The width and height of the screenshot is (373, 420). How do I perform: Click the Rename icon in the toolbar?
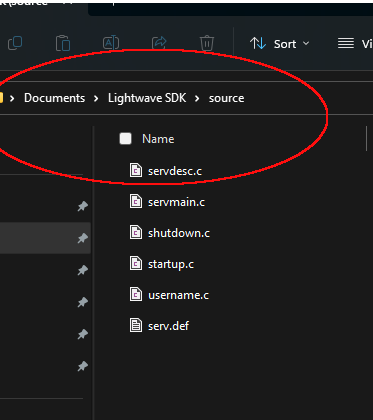point(111,43)
